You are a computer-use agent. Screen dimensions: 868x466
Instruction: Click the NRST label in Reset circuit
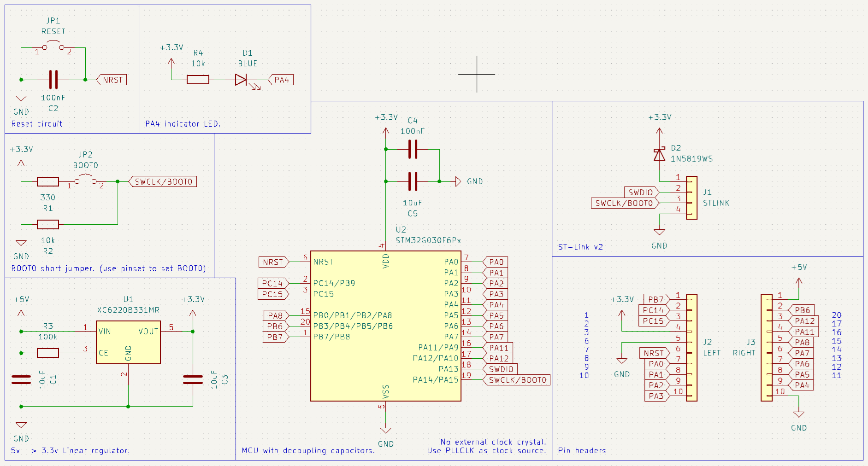(x=112, y=80)
